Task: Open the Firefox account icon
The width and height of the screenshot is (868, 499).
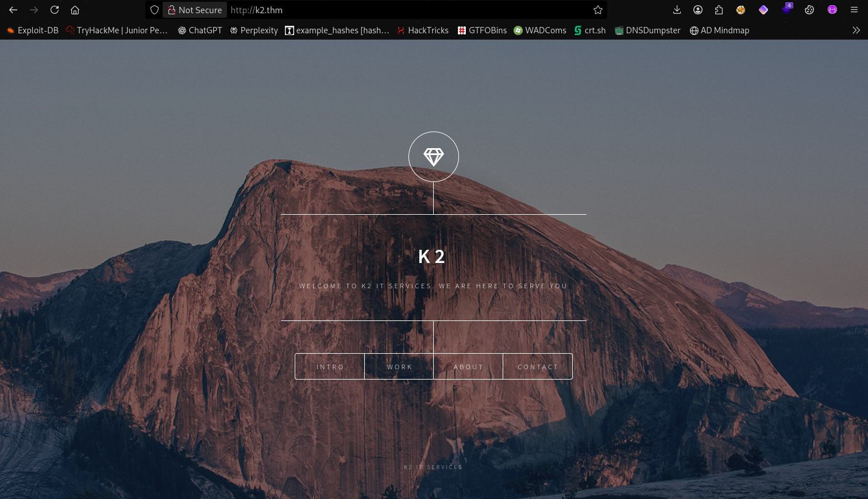Action: pyautogui.click(x=698, y=10)
